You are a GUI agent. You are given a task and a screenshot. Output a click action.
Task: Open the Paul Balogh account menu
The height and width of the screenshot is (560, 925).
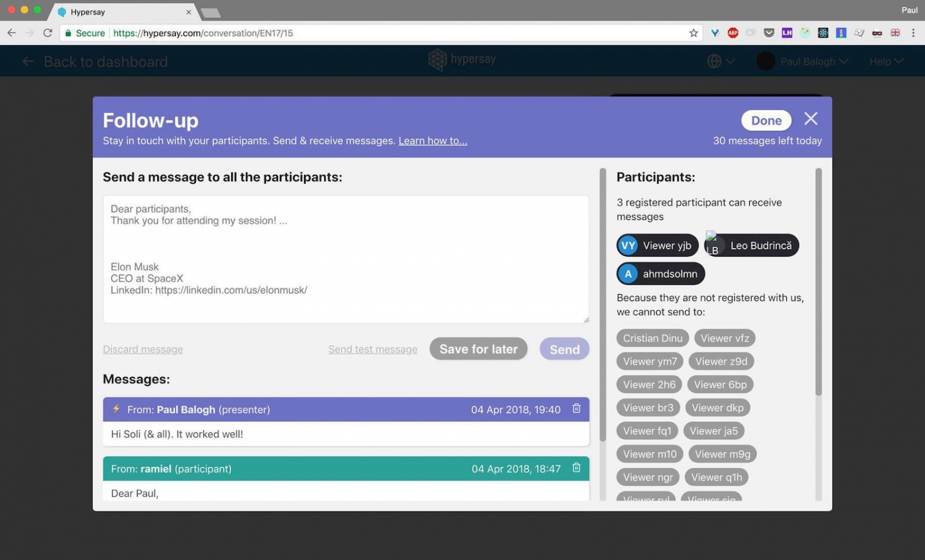click(802, 62)
